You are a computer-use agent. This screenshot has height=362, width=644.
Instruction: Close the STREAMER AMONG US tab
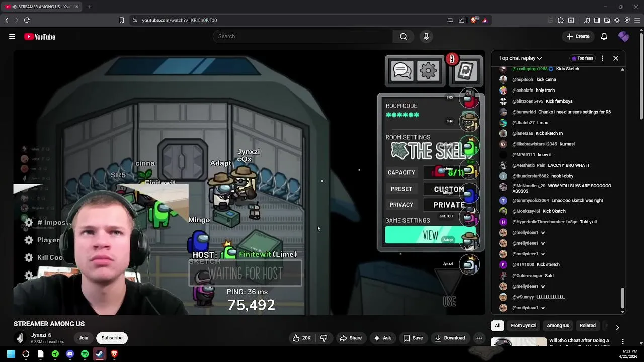click(x=76, y=7)
